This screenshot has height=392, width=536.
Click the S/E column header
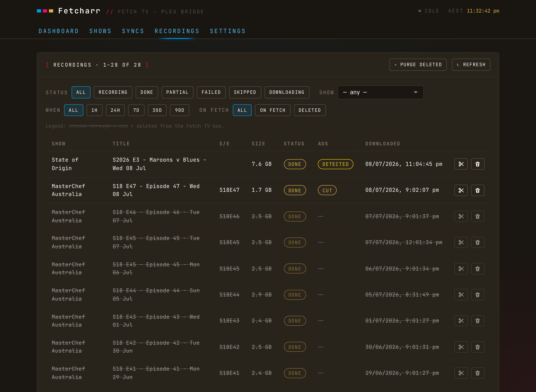(224, 144)
